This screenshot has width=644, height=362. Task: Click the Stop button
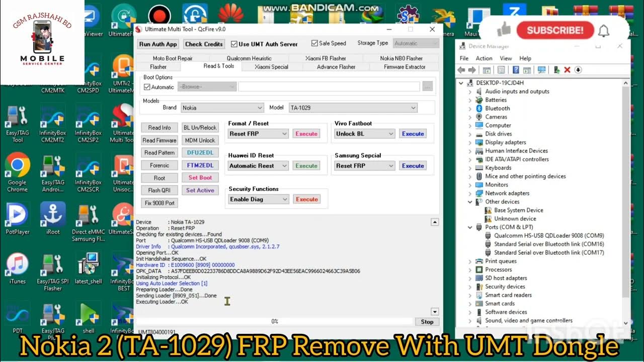427,322
